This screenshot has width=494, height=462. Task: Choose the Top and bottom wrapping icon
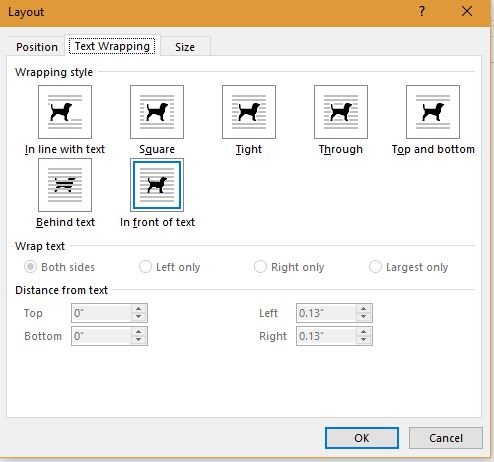[433, 112]
